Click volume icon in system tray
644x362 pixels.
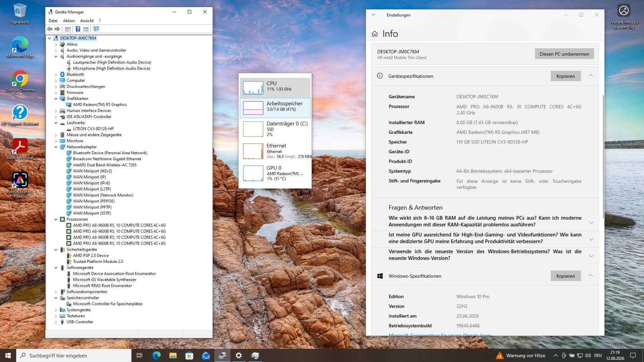click(x=588, y=355)
